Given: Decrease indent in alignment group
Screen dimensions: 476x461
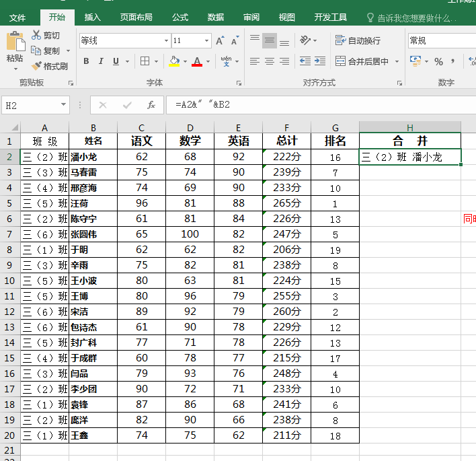Looking at the screenshot, I should (x=305, y=61).
